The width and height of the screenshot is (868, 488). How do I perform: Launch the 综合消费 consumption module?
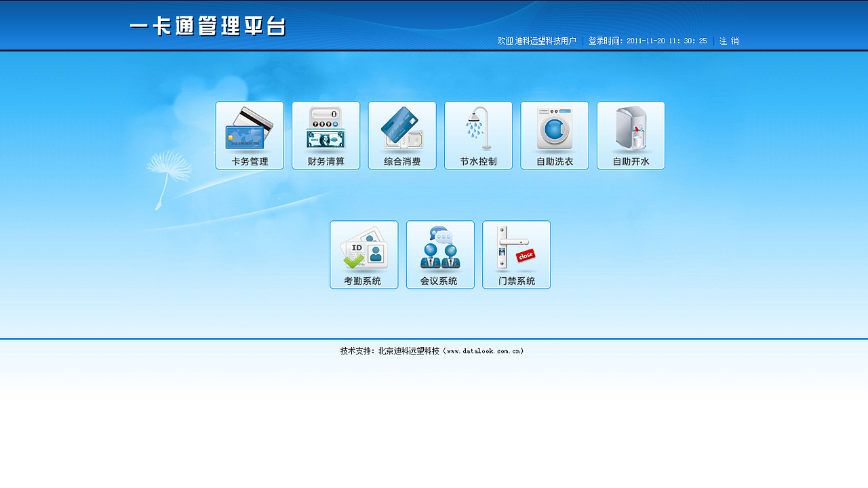[x=402, y=136]
